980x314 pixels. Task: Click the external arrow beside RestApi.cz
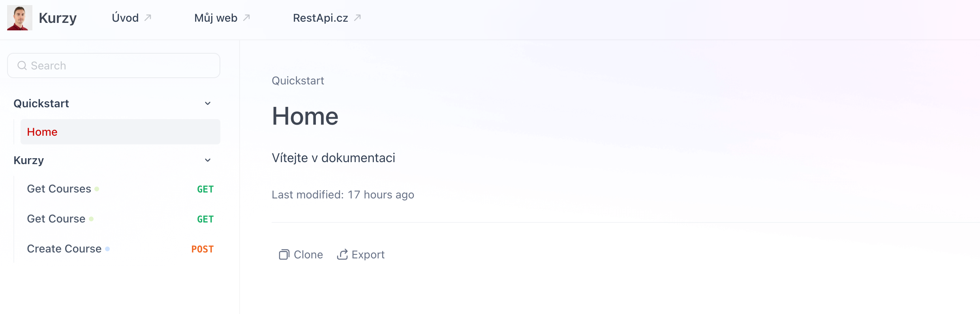tap(357, 18)
